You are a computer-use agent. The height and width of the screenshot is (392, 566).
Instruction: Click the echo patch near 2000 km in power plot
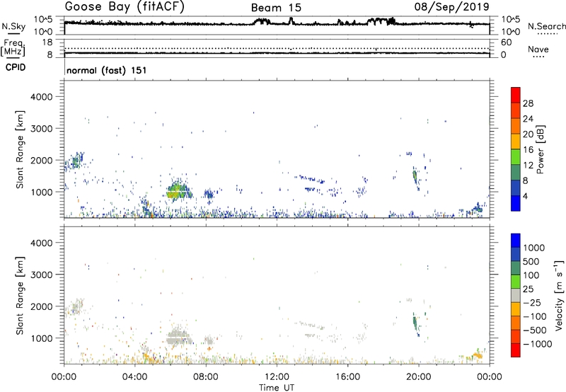(x=76, y=161)
